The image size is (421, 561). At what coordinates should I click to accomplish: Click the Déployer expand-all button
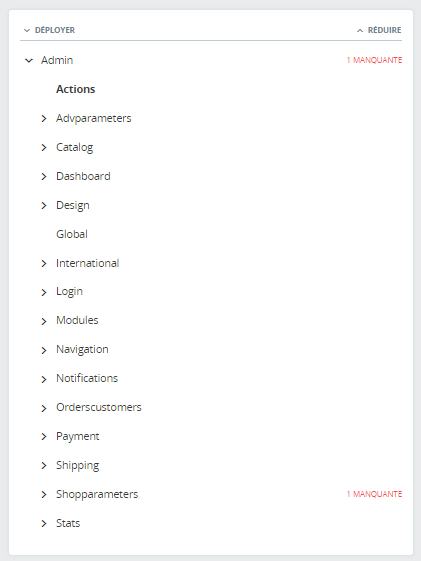49,30
